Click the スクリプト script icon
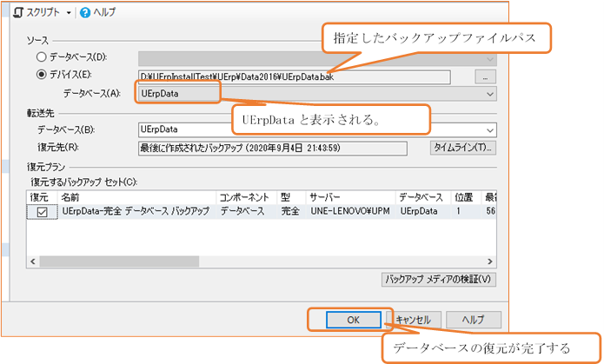The width and height of the screenshot is (604, 364). (x=19, y=13)
